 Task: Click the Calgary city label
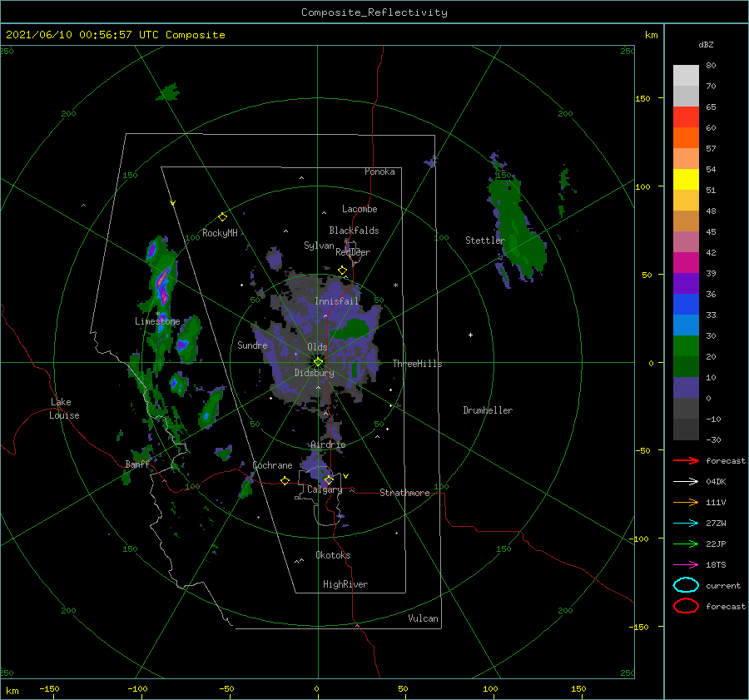pyautogui.click(x=325, y=489)
